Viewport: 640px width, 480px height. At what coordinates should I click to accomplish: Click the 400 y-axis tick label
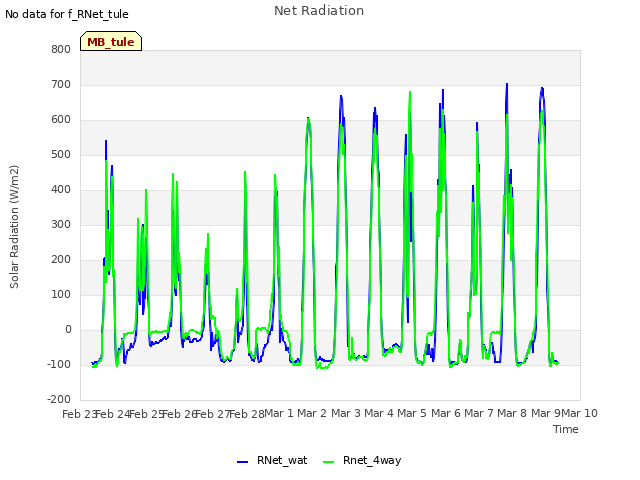[x=61, y=189]
